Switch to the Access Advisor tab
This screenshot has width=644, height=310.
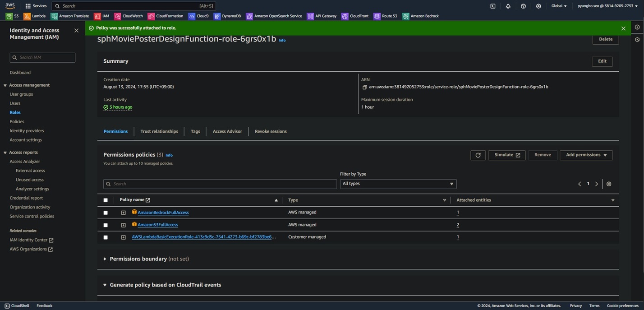click(x=227, y=131)
